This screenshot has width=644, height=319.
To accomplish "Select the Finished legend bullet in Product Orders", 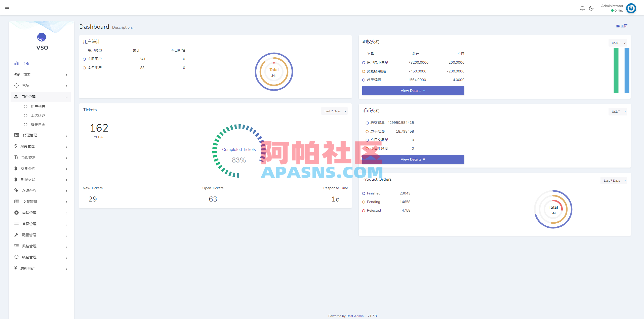I will (x=364, y=193).
